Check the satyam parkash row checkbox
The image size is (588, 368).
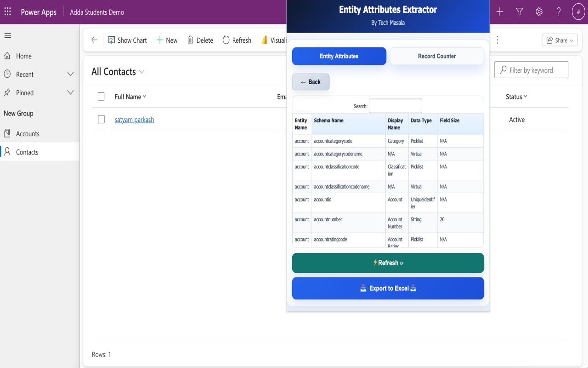click(101, 120)
